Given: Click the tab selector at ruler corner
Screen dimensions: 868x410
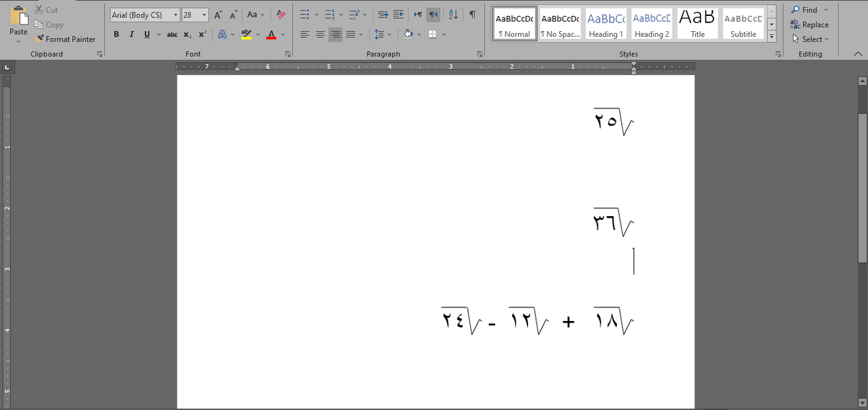Looking at the screenshot, I should pyautogui.click(x=7, y=68).
